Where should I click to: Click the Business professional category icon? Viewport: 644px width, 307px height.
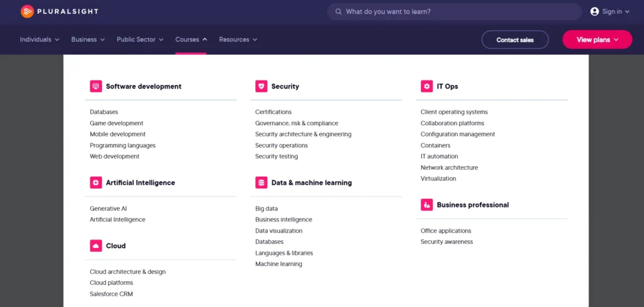pos(426,204)
